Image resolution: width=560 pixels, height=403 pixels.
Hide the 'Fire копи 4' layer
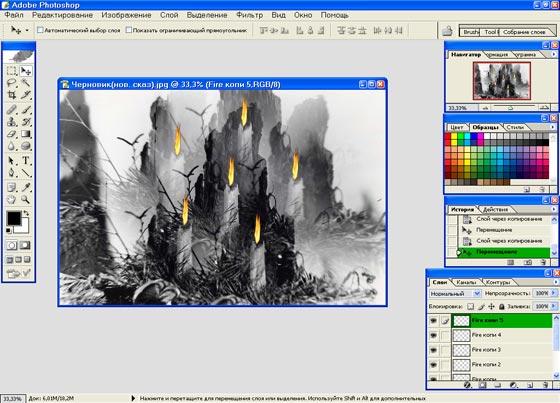point(433,335)
